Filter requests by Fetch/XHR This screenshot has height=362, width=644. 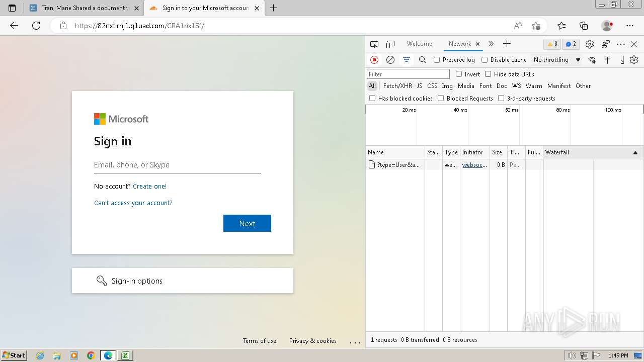pos(397,86)
